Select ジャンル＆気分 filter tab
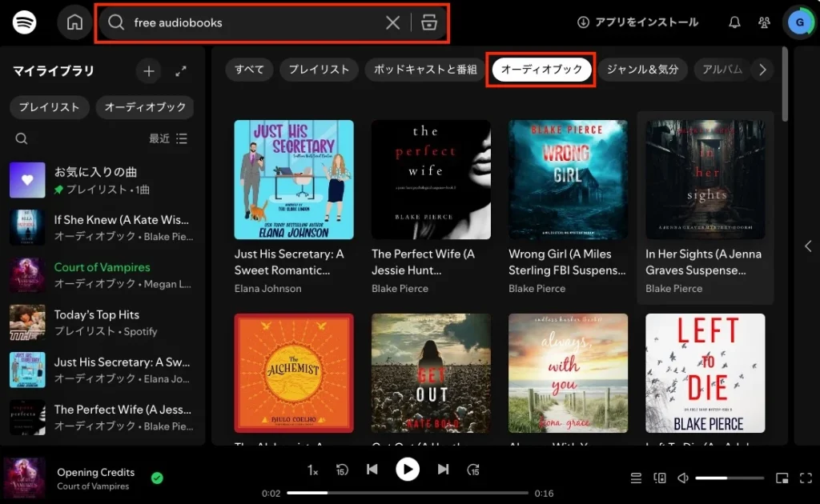 pyautogui.click(x=642, y=70)
